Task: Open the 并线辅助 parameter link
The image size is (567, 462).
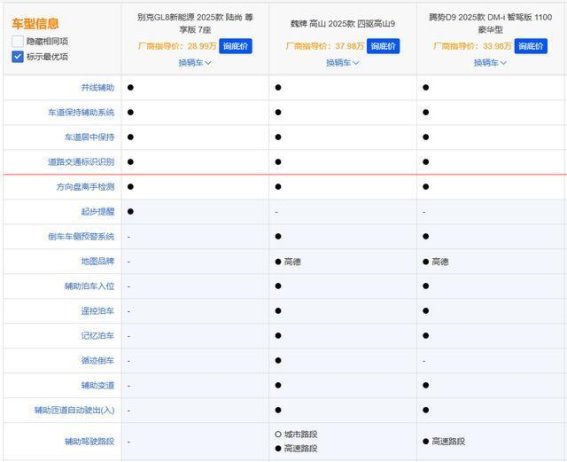Action: [x=98, y=87]
